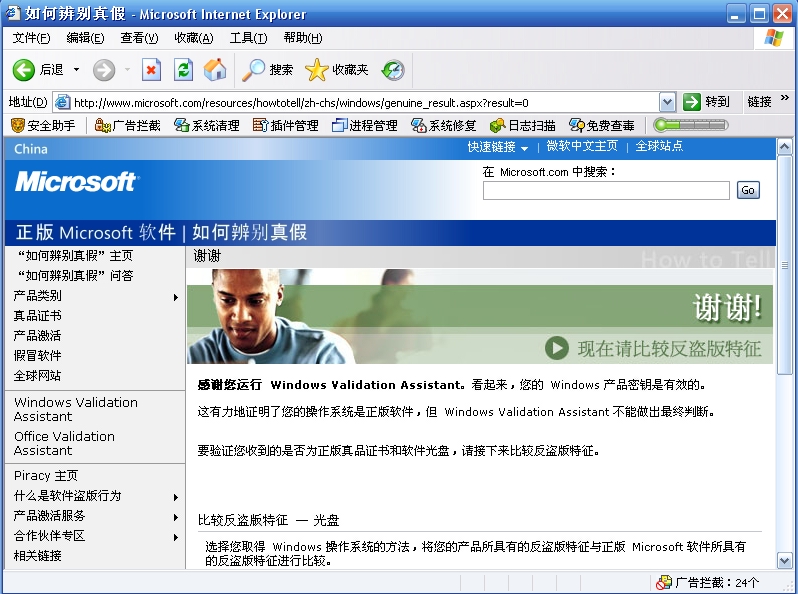
Task: Expand the links toolbar chevron
Action: coord(785,98)
